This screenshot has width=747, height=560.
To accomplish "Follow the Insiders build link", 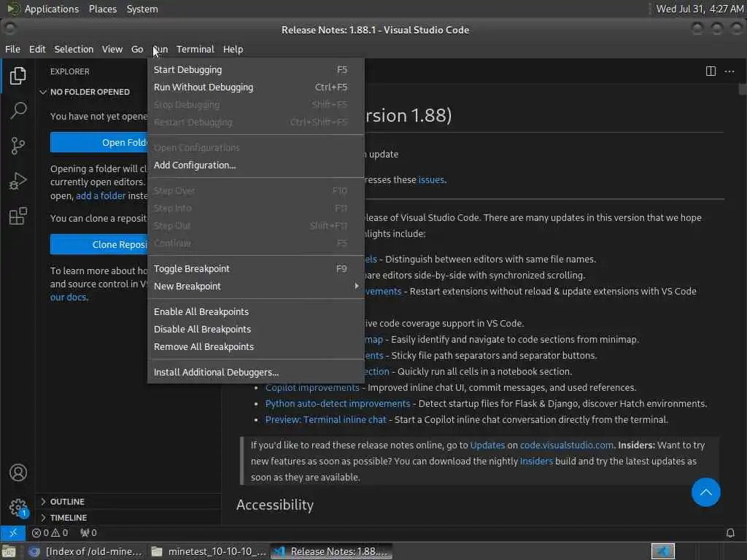I will [536, 461].
